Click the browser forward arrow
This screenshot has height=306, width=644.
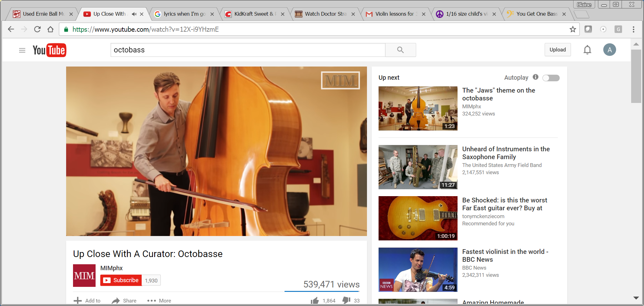point(24,29)
